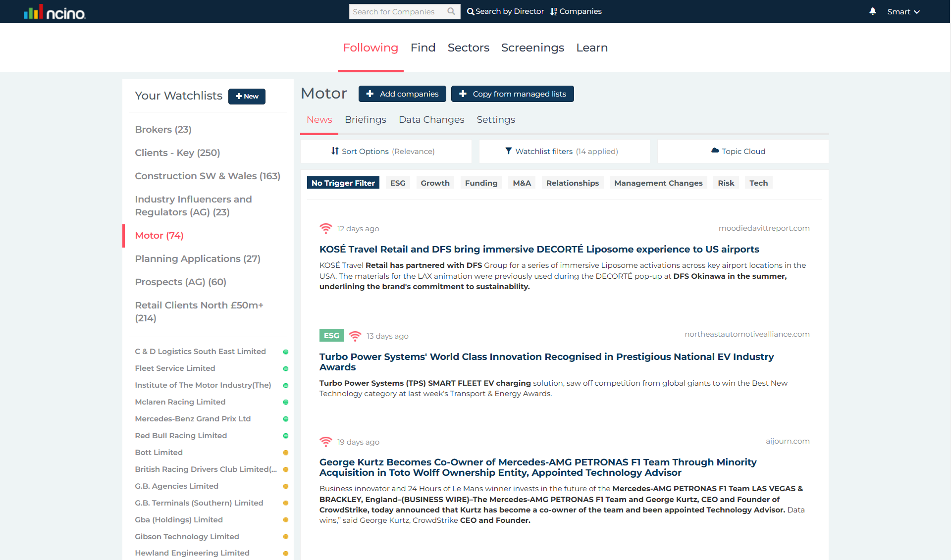Click green status dot for Mclaren Racing Limited

click(285, 402)
